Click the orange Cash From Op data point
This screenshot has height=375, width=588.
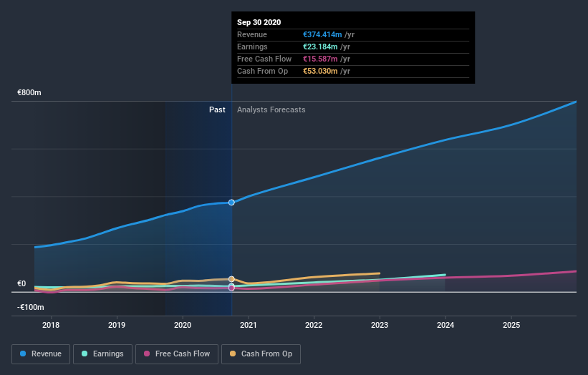[231, 279]
